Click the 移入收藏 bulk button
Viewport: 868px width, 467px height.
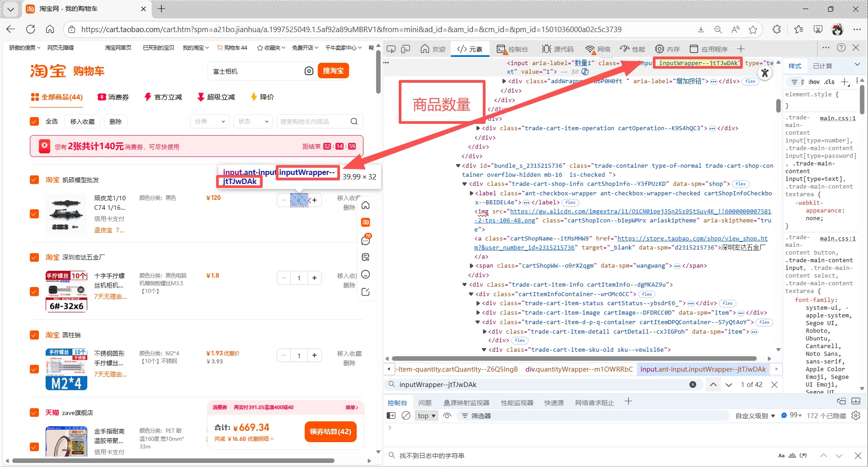click(83, 121)
